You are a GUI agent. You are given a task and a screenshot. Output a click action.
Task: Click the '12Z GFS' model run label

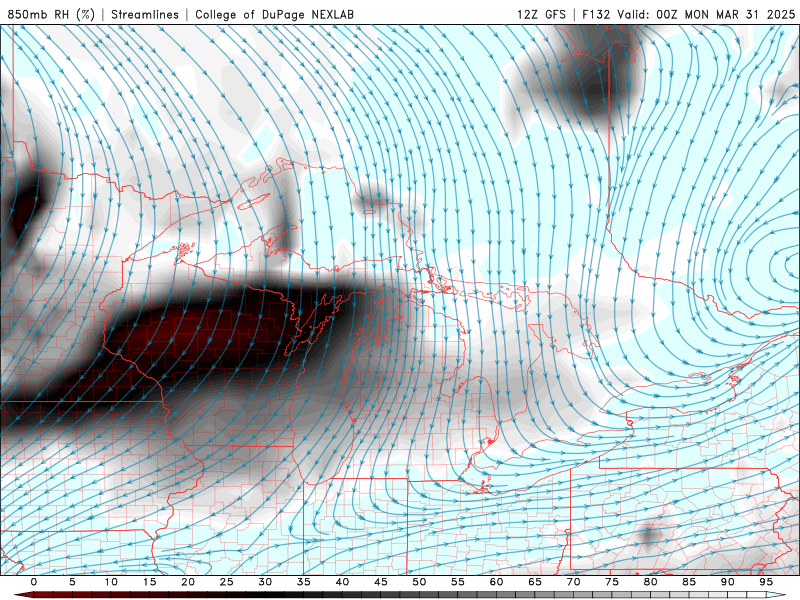tap(541, 14)
